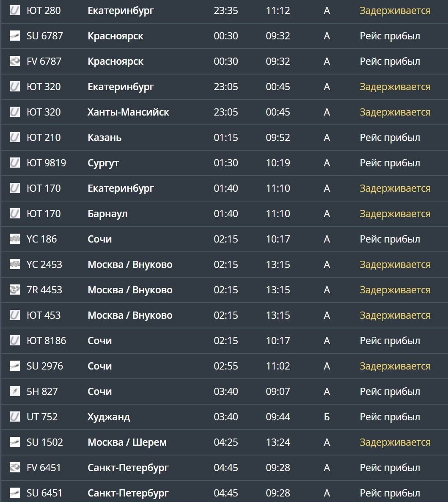Image resolution: width=448 pixels, height=502 pixels.
Task: Select flight number SU 6451
Action: pyautogui.click(x=44, y=493)
